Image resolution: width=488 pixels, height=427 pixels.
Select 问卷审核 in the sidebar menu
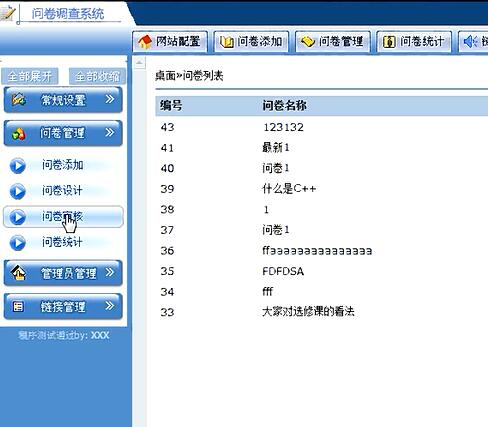(63, 217)
